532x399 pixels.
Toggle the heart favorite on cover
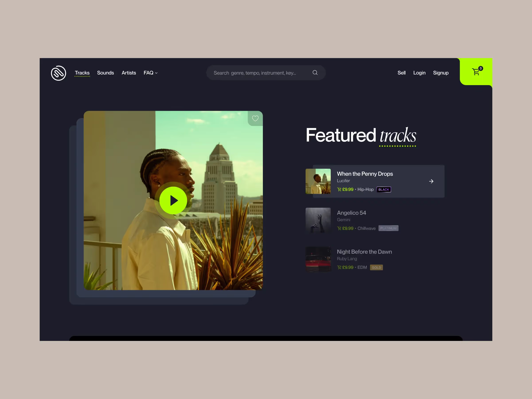click(255, 118)
